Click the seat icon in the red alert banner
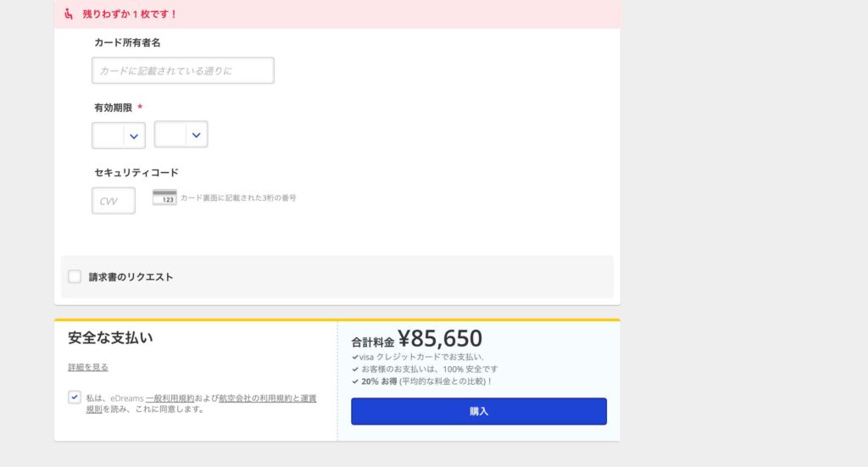 pos(70,14)
